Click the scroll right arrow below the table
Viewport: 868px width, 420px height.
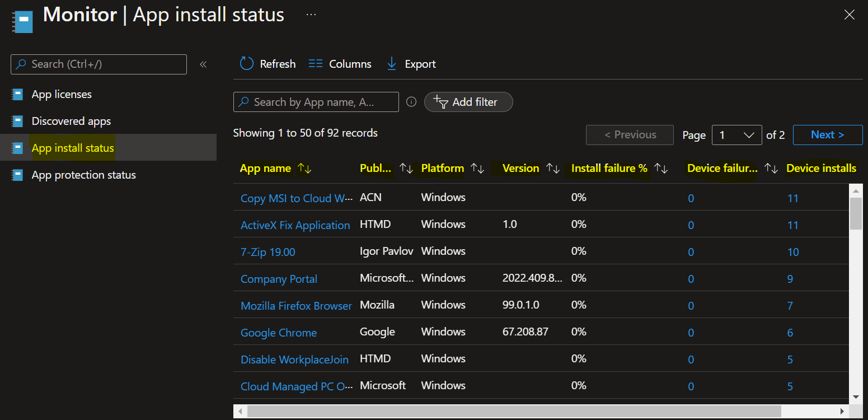(x=843, y=412)
